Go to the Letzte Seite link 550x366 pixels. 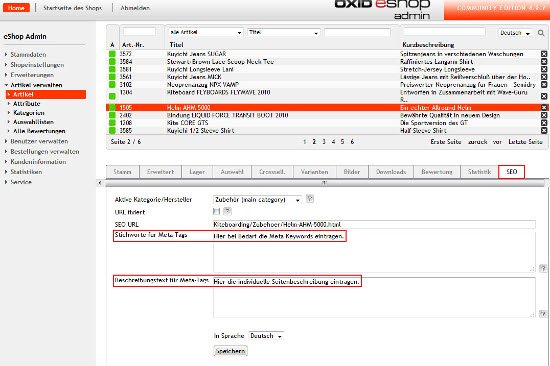[x=525, y=142]
